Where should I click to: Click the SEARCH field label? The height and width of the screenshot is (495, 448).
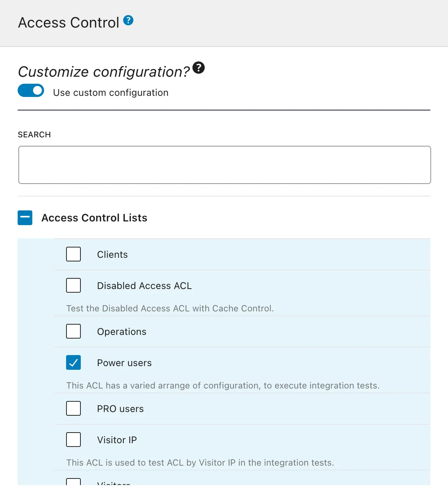pyautogui.click(x=34, y=135)
